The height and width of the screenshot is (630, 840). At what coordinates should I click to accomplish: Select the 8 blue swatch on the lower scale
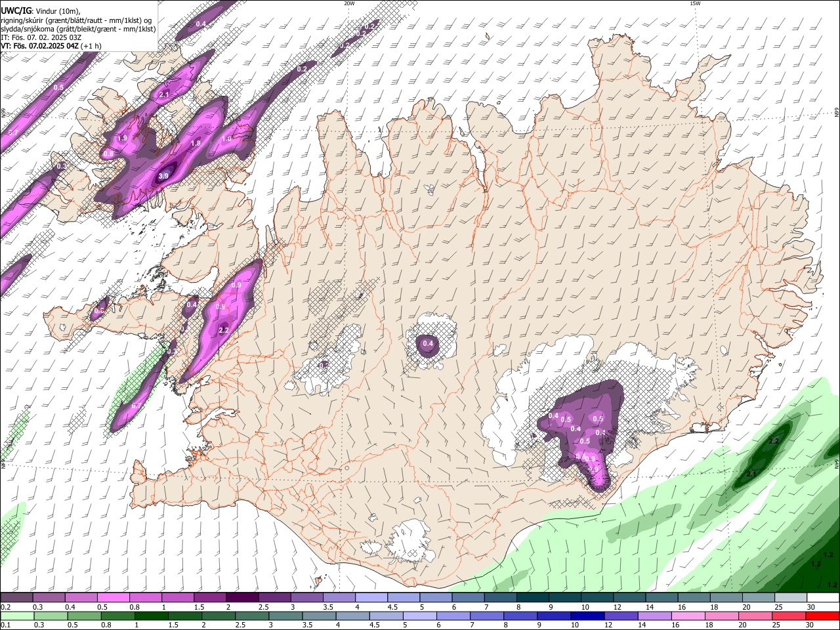[x=520, y=616]
